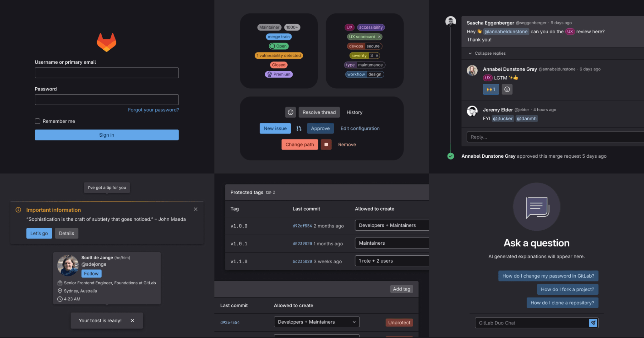644x338 pixels.
Task: Open the Maintainers dropdown for v1.0.1
Action: [391, 243]
